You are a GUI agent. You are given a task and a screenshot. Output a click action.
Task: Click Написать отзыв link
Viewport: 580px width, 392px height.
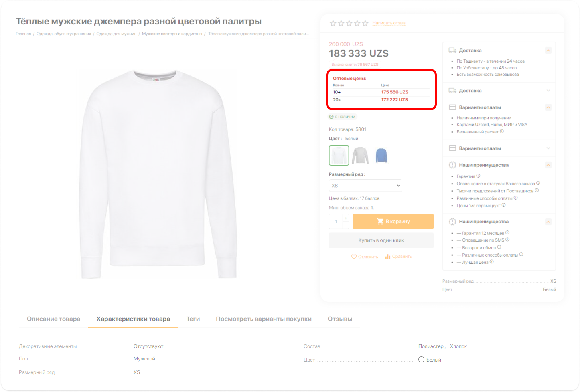pos(389,23)
